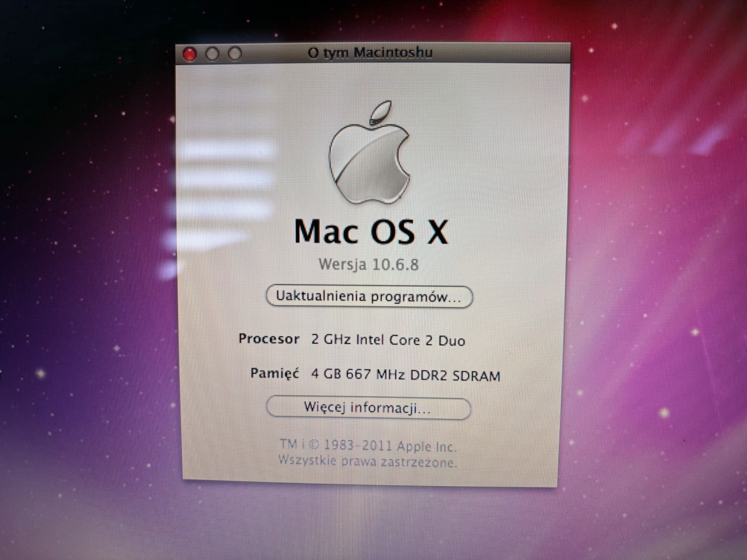This screenshot has height=560, width=747.
Task: Click the Wszystkie prawa zastrzeżone text
Action: (x=368, y=461)
